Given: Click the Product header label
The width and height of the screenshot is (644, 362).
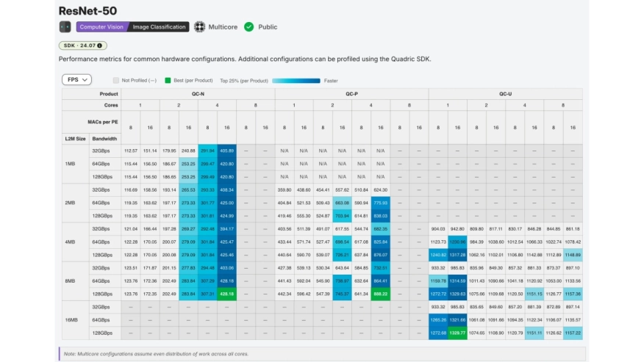Looking at the screenshot, I should [x=108, y=94].
